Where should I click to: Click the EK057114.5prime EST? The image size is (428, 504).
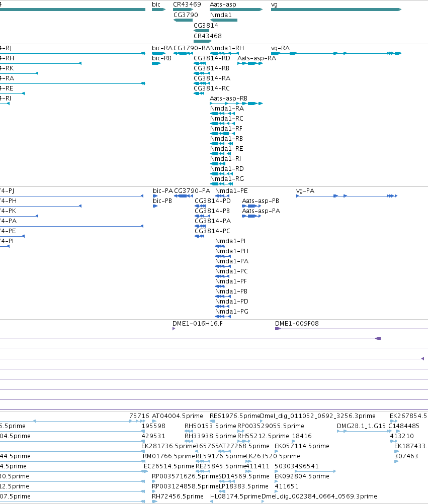(277, 451)
